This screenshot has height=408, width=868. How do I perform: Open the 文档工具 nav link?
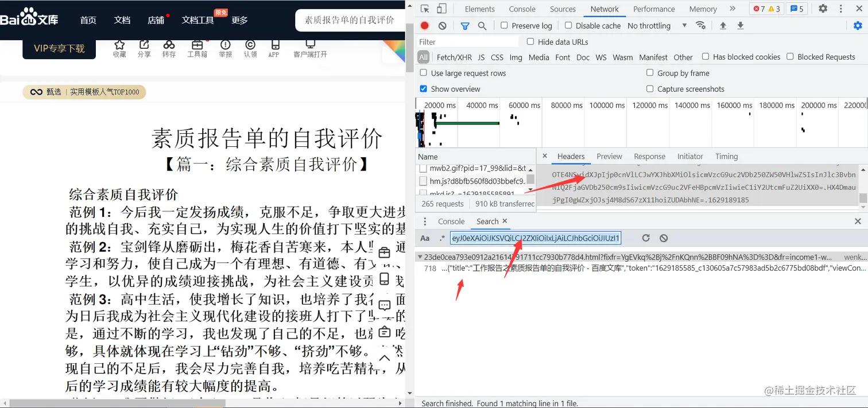(x=198, y=20)
